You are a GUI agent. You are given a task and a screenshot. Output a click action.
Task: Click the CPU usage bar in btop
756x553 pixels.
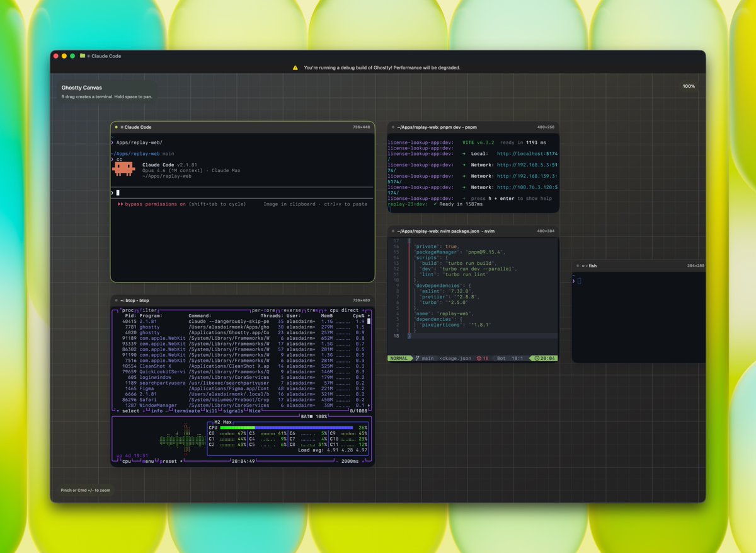pyautogui.click(x=286, y=428)
